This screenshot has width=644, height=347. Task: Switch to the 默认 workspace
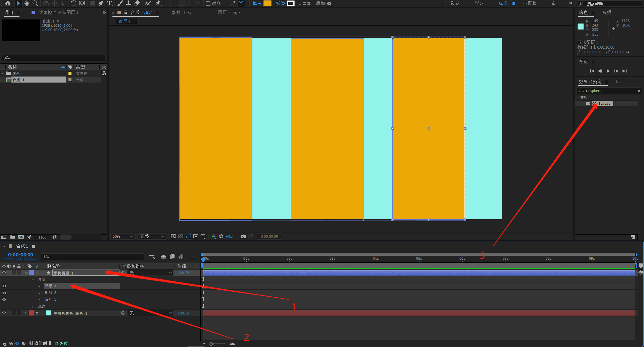pyautogui.click(x=455, y=3)
